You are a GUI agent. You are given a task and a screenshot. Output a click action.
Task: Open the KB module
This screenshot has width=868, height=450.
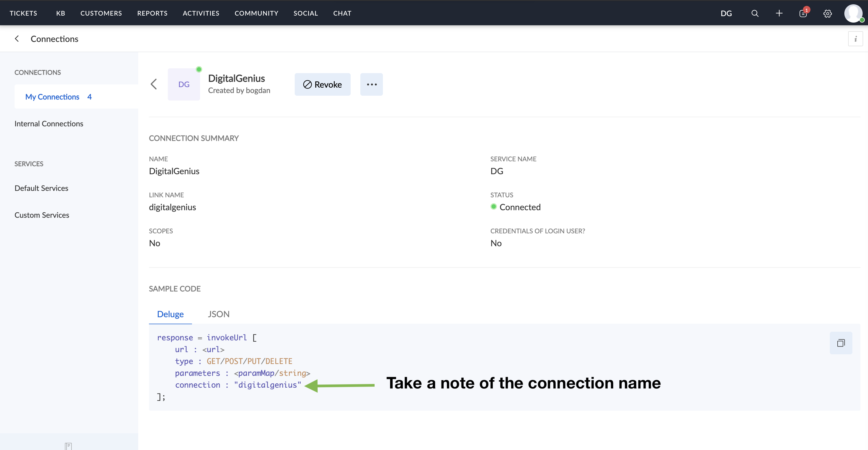click(61, 13)
